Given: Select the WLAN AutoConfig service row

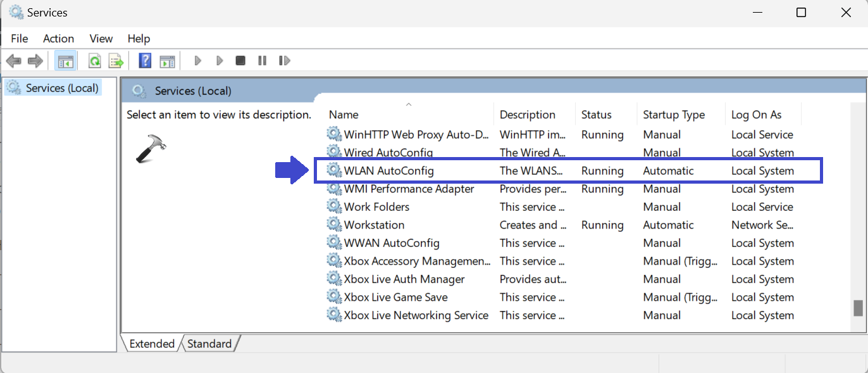Looking at the screenshot, I should click(x=388, y=171).
